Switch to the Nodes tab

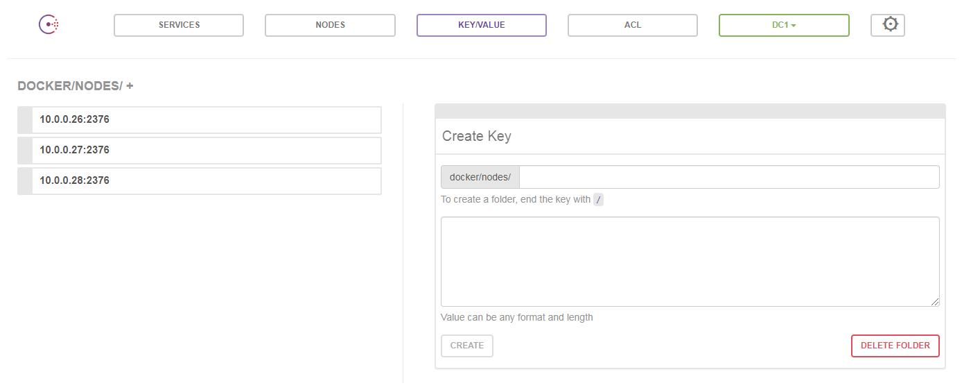click(330, 25)
